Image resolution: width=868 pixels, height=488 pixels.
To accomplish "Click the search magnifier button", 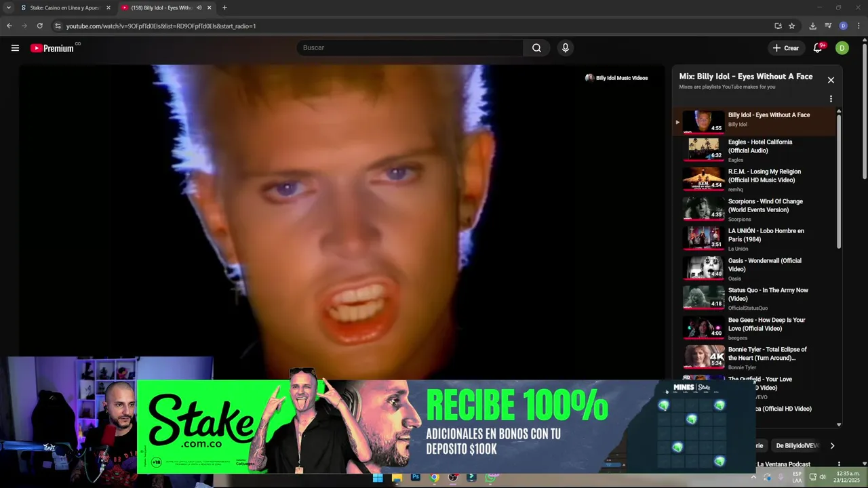I will (x=536, y=48).
